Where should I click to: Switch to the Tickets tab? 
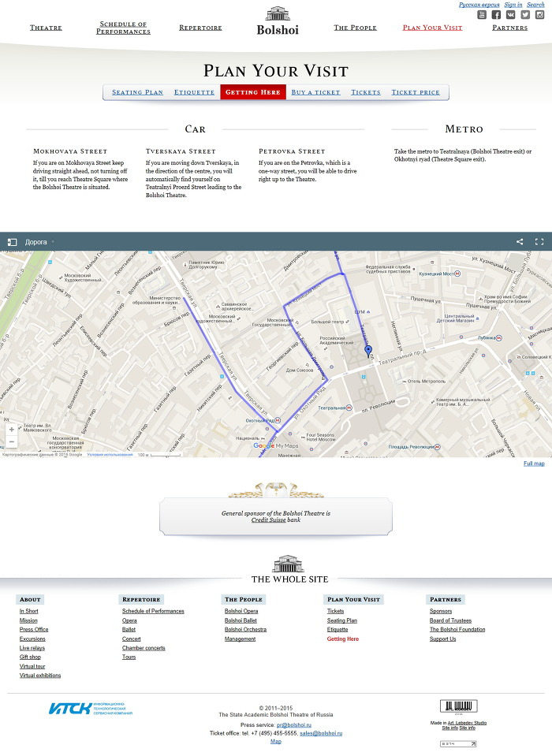point(366,92)
